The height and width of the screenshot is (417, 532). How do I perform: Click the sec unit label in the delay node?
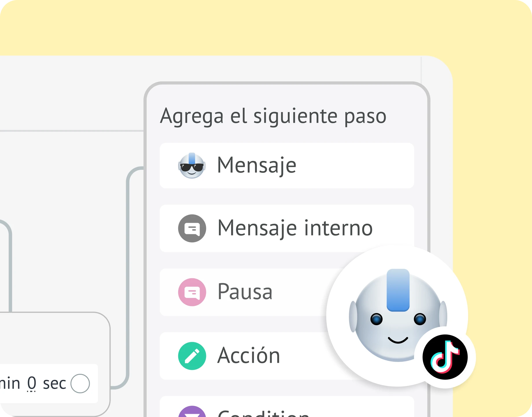tap(54, 384)
